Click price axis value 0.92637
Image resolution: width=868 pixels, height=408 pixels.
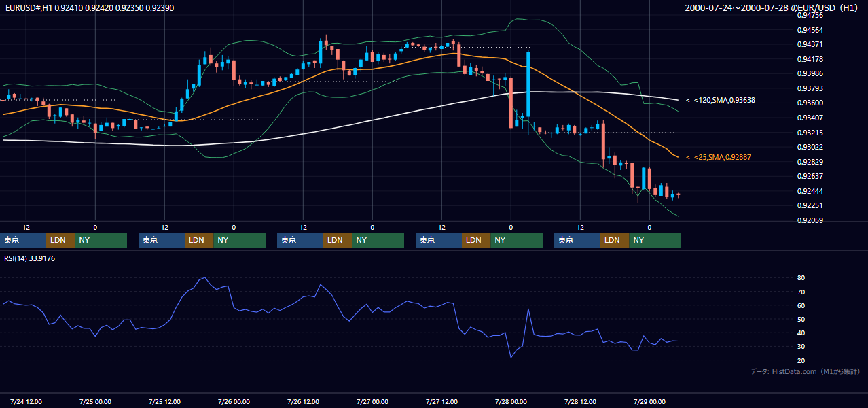tap(810, 176)
